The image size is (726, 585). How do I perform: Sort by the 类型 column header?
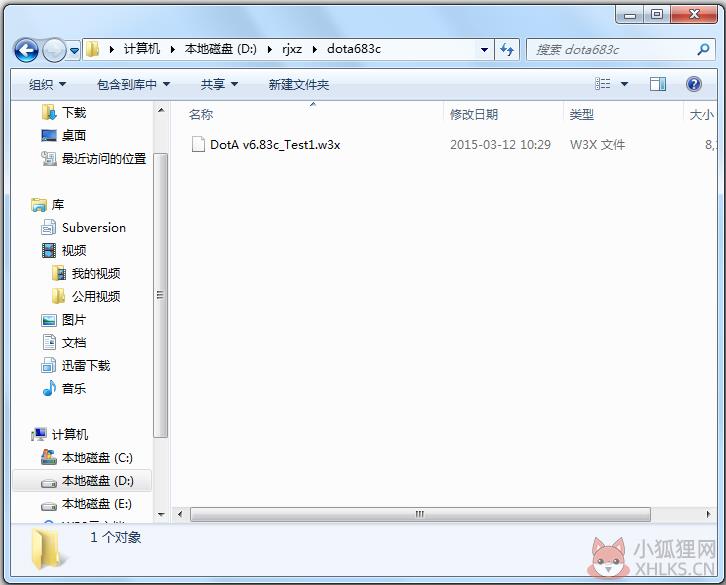coord(582,114)
